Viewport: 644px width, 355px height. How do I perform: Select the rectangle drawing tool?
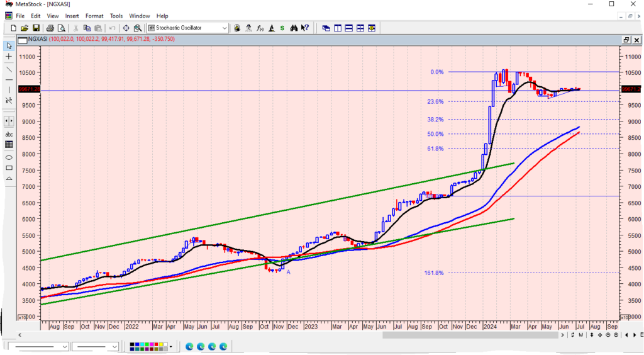pos(9,168)
